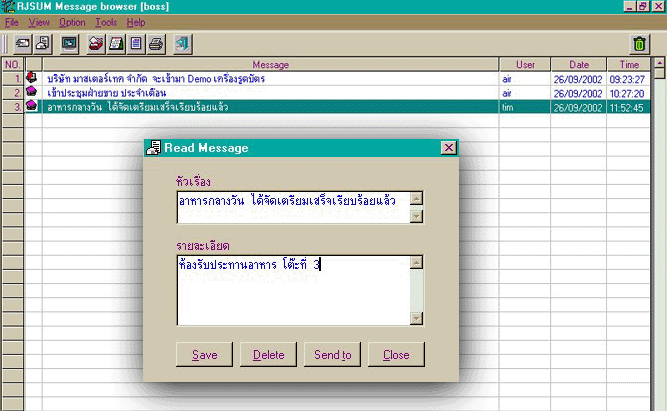Click time 11:52:45 cell
The image size is (667, 411).
(x=627, y=108)
